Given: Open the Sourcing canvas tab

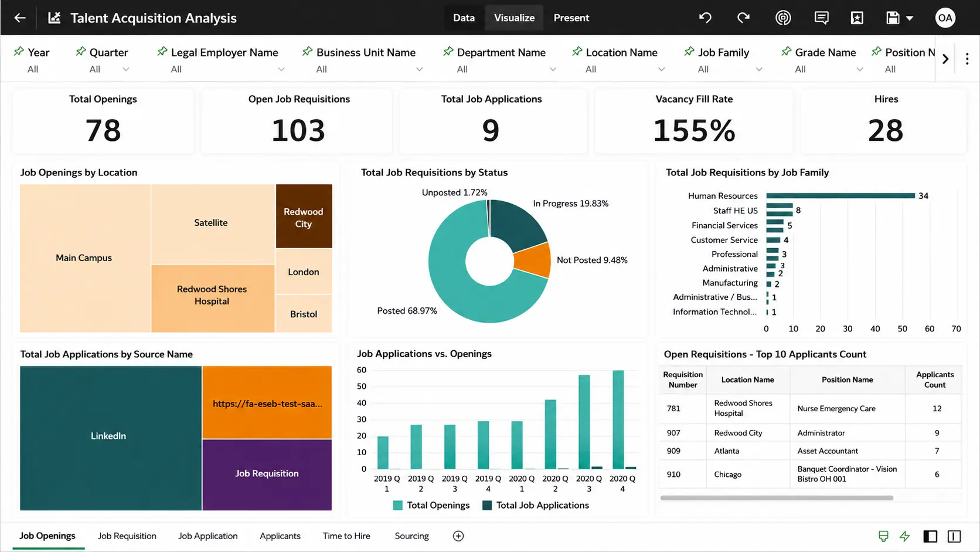Looking at the screenshot, I should click(411, 536).
